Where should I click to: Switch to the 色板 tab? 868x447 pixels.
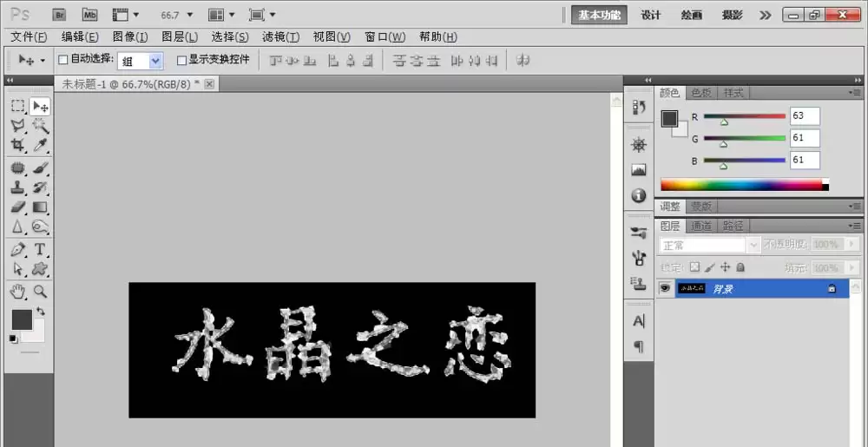(x=701, y=93)
